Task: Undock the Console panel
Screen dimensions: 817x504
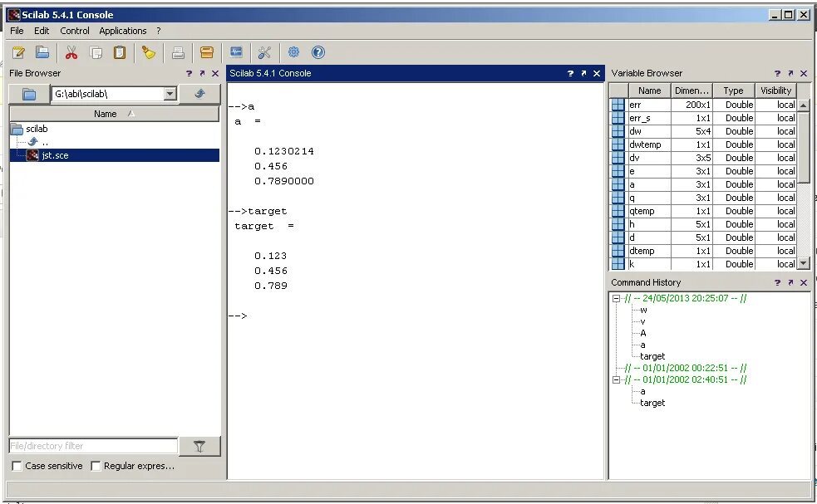Action: tap(583, 73)
